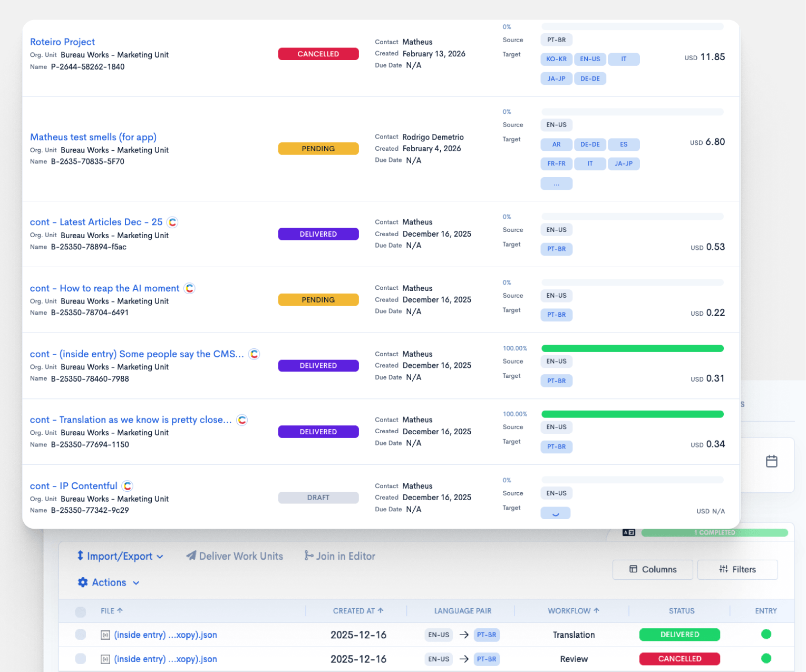Click the Actions gear icon
The image size is (806, 672).
tap(83, 582)
